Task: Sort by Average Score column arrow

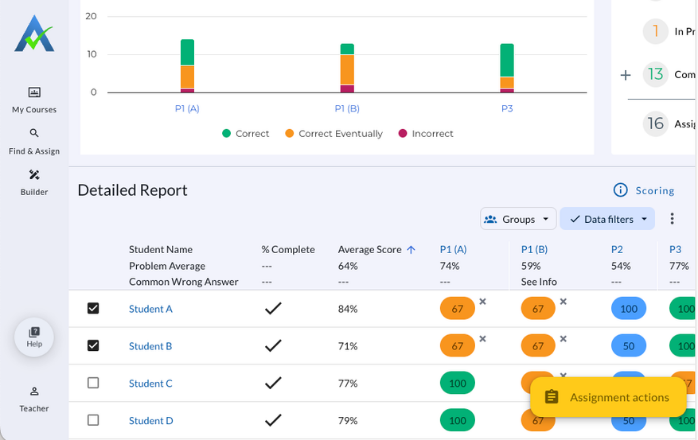Action: tap(411, 250)
